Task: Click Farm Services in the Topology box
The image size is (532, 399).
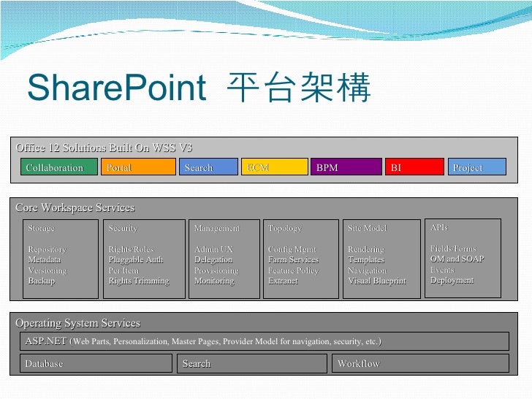Action: [x=294, y=259]
